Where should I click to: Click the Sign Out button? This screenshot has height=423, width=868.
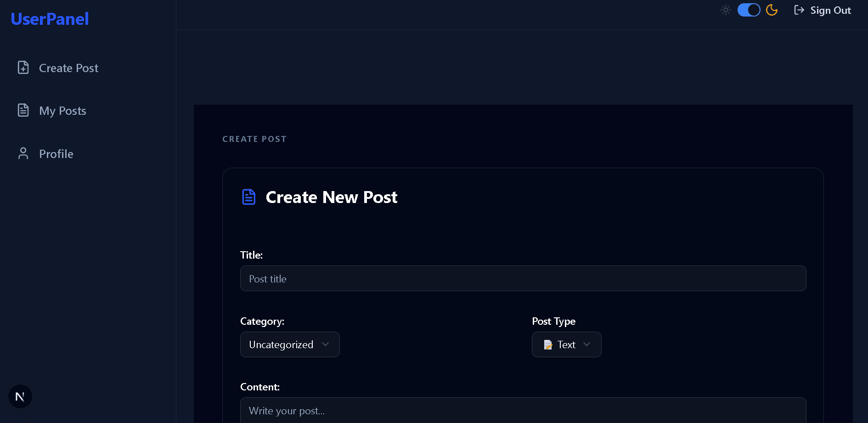click(831, 10)
